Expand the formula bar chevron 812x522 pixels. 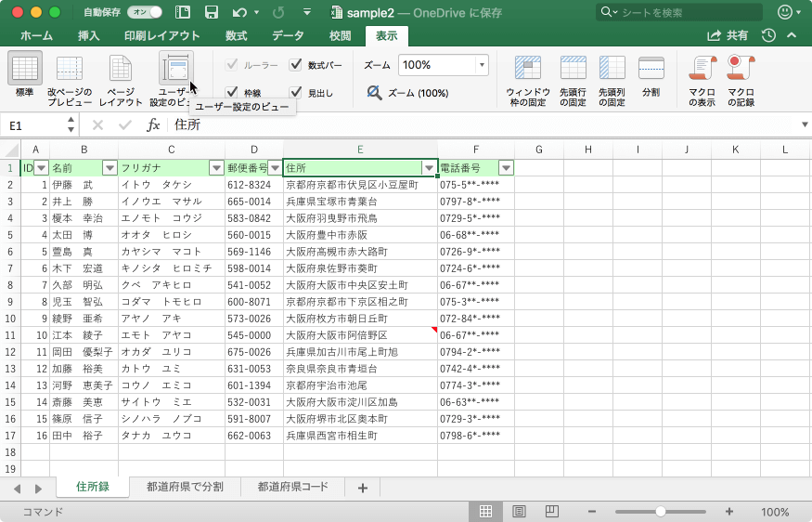[805, 124]
